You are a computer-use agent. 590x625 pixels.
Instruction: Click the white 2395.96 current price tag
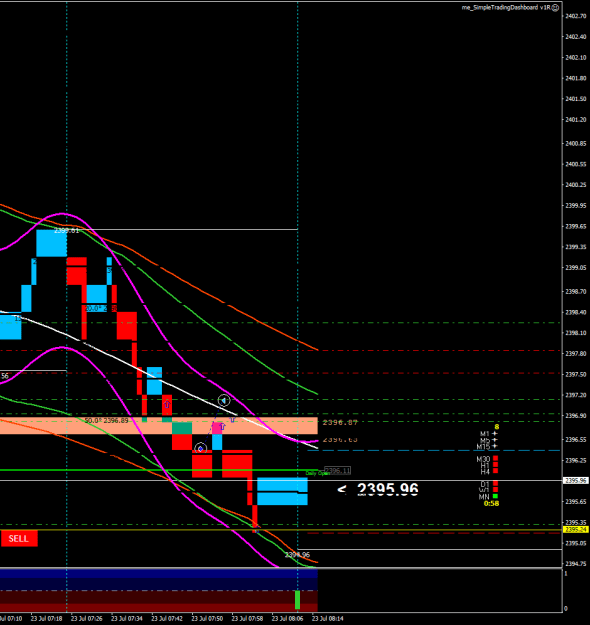coord(576,481)
